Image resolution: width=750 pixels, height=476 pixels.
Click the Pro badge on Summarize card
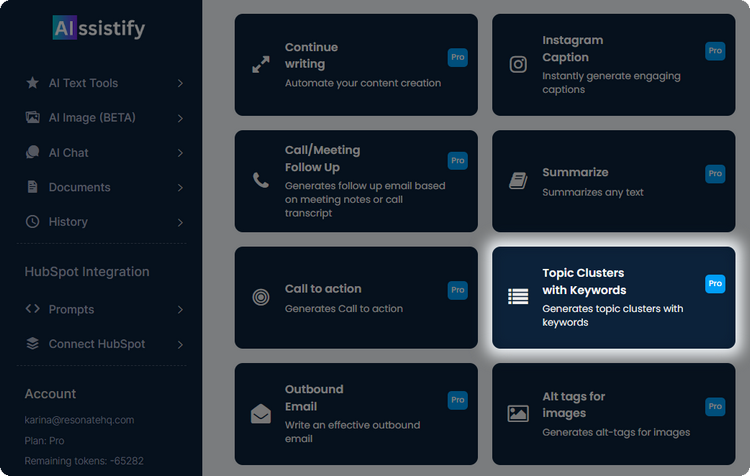click(715, 173)
